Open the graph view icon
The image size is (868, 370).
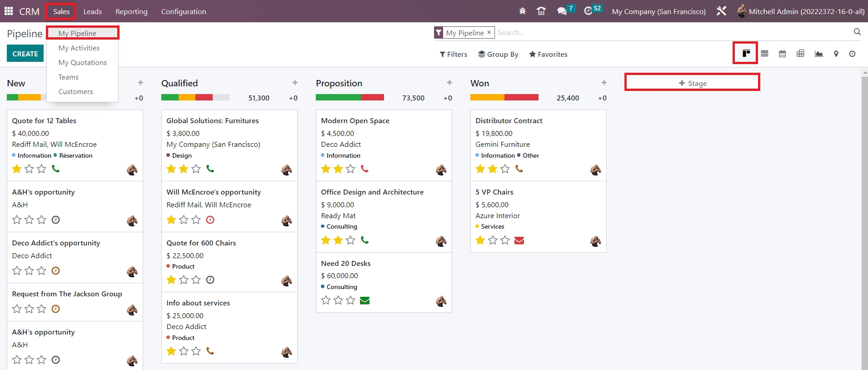pyautogui.click(x=818, y=54)
